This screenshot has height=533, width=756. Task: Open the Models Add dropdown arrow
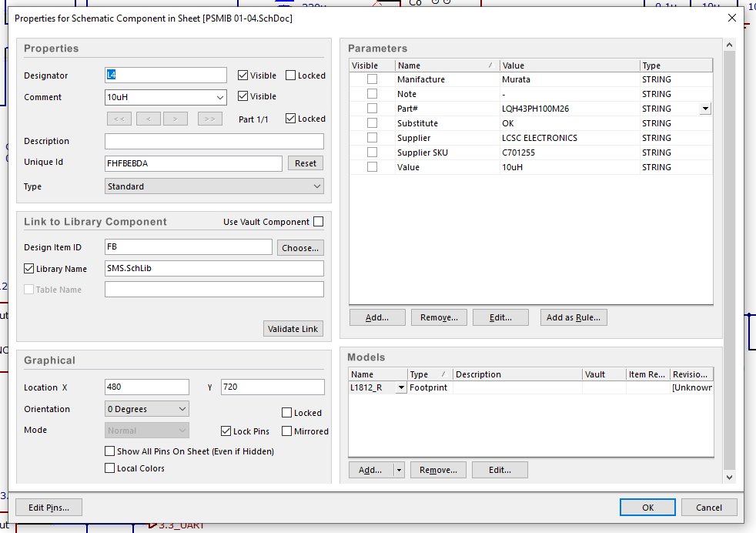400,469
